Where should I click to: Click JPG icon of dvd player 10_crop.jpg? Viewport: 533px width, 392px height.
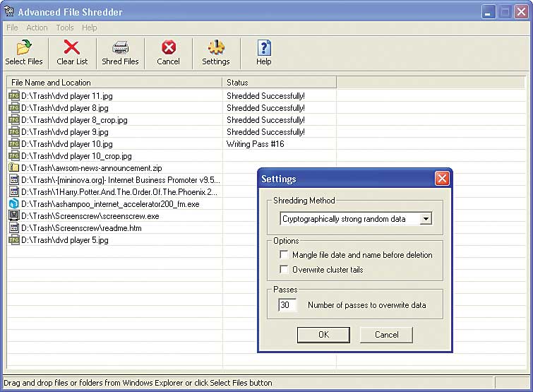(13, 155)
